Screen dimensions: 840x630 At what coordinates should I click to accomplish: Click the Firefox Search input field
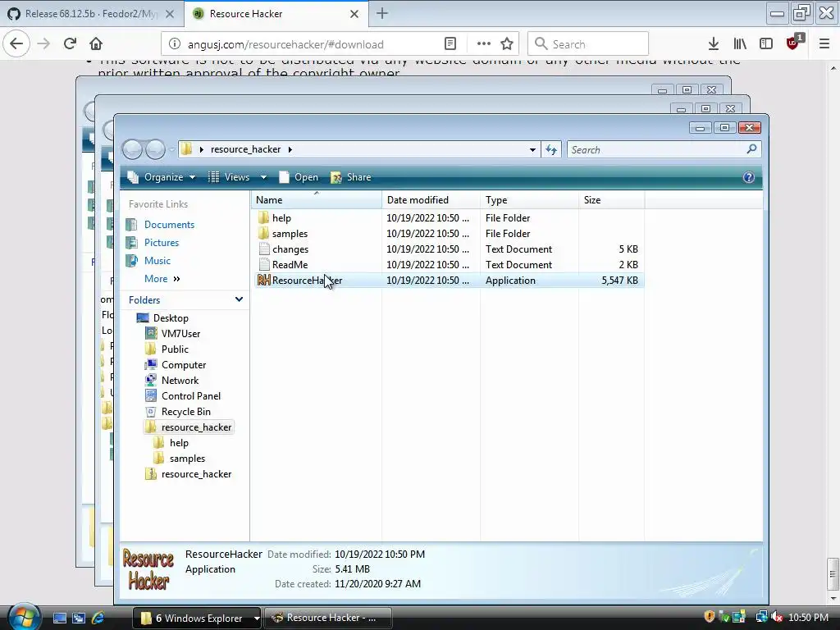click(x=587, y=44)
